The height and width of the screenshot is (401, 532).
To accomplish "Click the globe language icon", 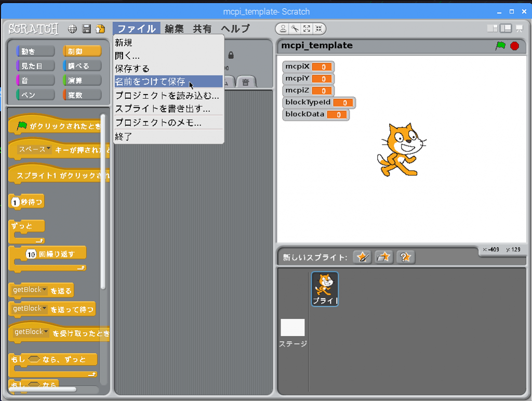I will 72,29.
